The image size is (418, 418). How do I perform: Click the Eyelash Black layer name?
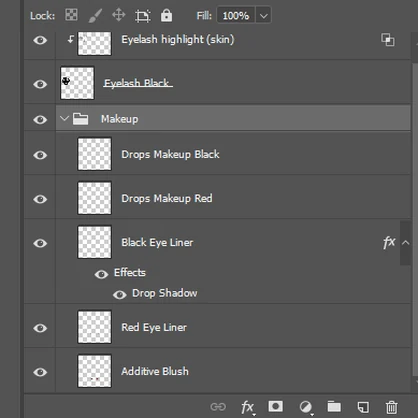pos(137,83)
